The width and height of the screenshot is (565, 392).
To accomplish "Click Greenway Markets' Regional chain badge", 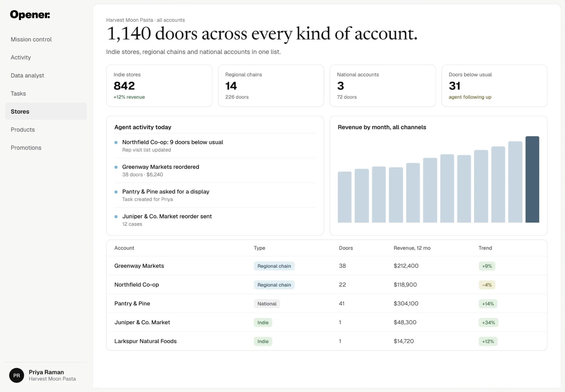I will (274, 266).
